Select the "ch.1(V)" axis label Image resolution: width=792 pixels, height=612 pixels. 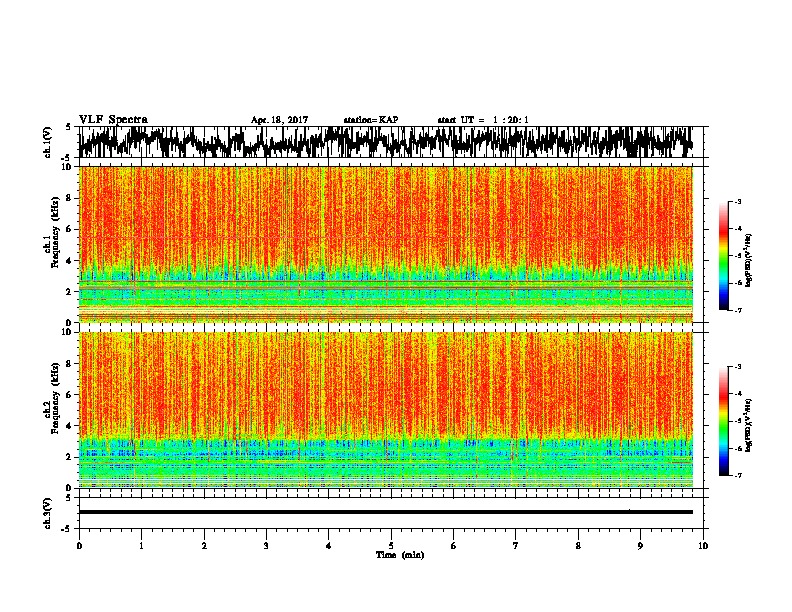coord(48,142)
